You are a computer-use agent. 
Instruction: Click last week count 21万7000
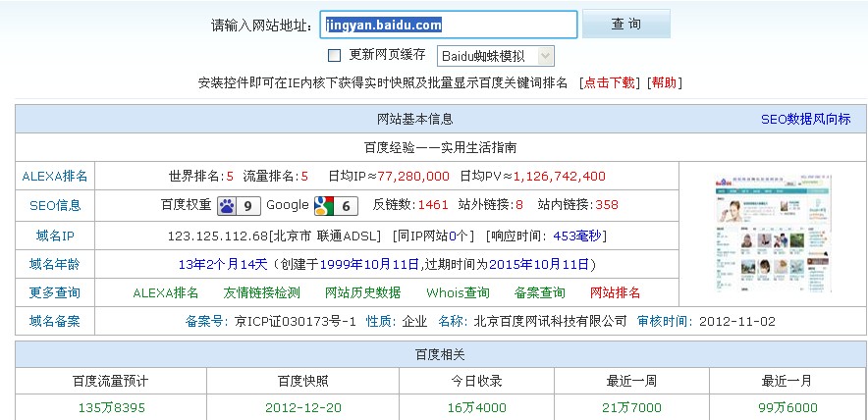[x=631, y=408]
